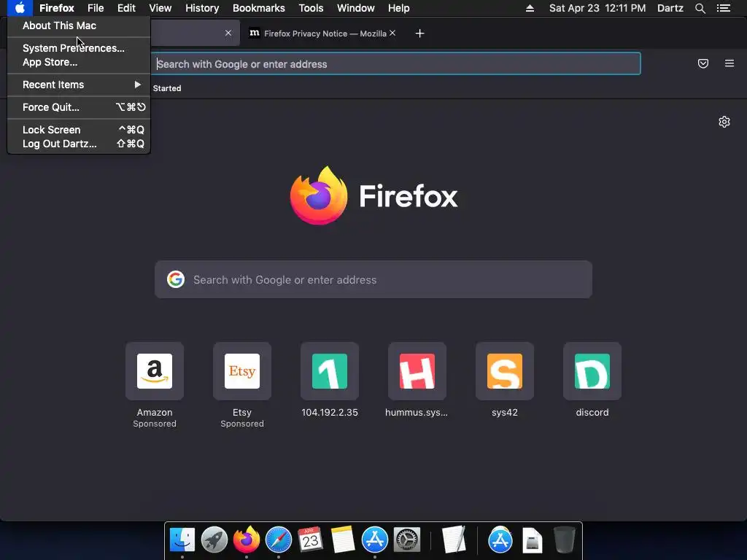Open the Tools menu
747x560 pixels.
(x=311, y=8)
